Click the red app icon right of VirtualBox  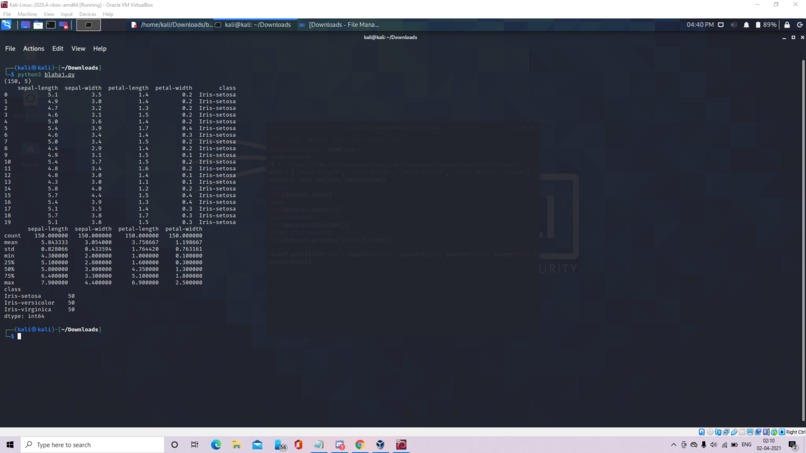pos(401,445)
